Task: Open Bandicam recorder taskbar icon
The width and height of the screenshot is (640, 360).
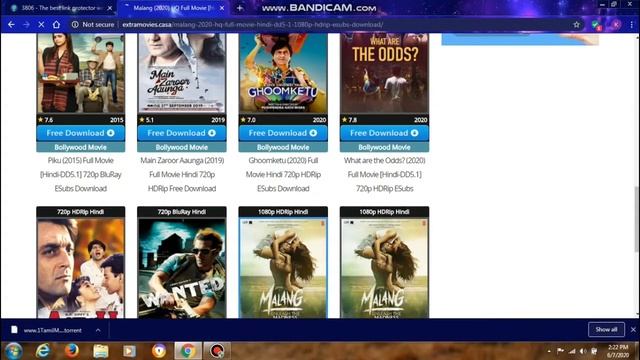Action: [x=217, y=351]
